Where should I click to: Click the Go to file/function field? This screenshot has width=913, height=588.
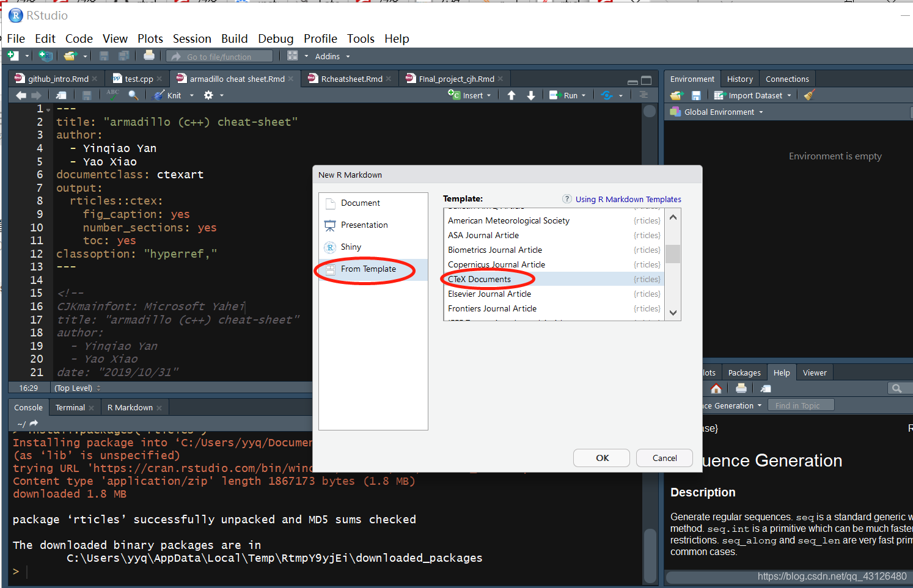point(219,56)
